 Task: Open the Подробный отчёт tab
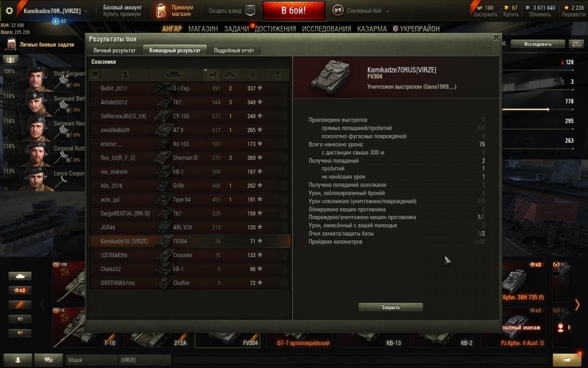tap(234, 50)
